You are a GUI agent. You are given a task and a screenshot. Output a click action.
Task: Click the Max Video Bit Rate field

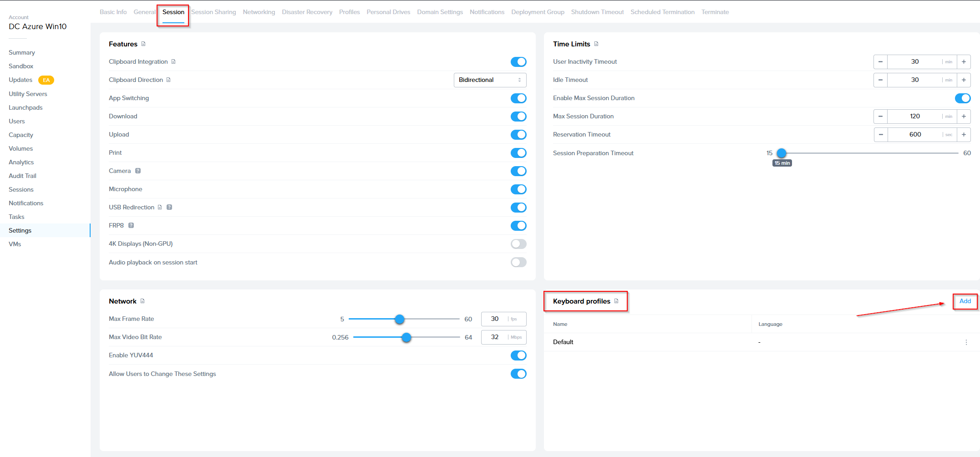[x=495, y=337]
